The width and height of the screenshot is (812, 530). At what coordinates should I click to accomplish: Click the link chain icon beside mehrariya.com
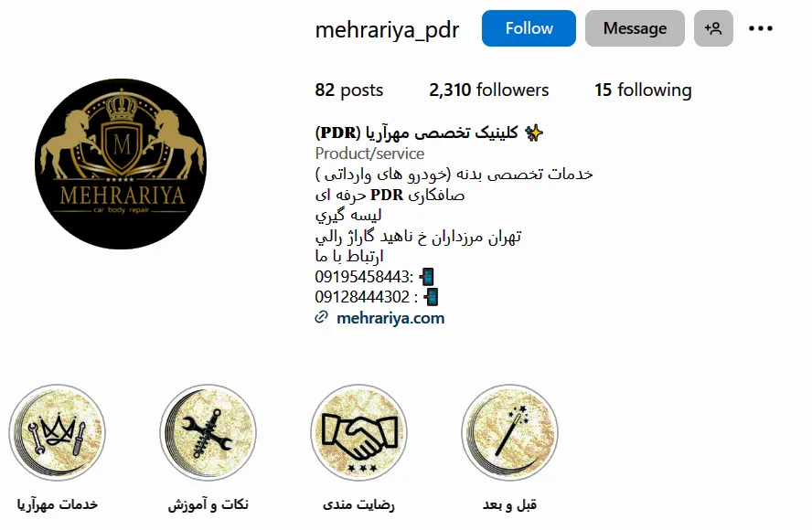point(322,317)
